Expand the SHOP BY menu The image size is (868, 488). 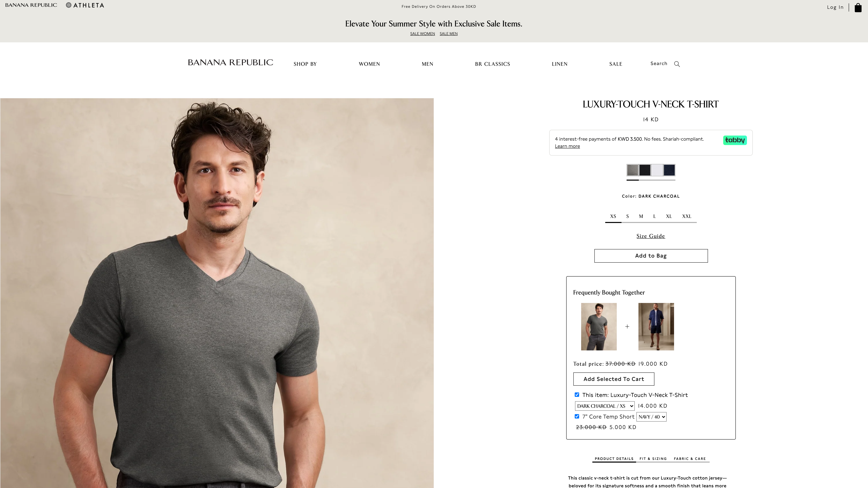pos(305,64)
